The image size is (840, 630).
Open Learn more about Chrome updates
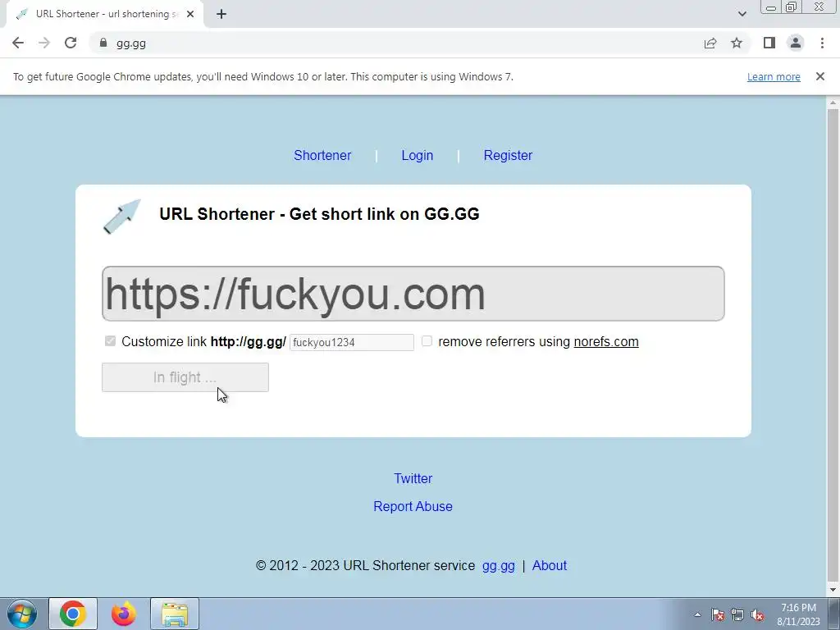pyautogui.click(x=774, y=76)
